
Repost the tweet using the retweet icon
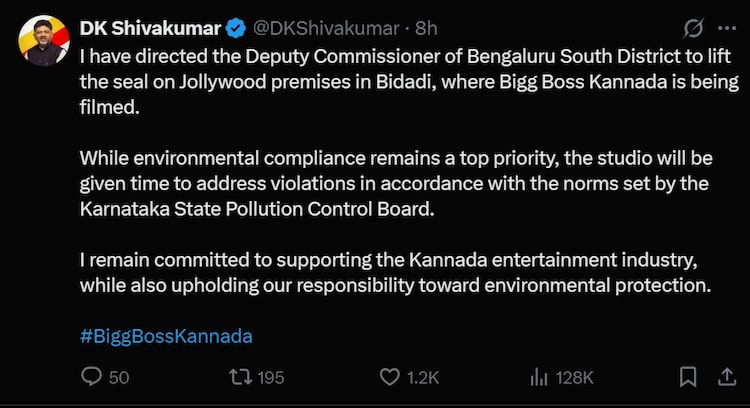241,377
